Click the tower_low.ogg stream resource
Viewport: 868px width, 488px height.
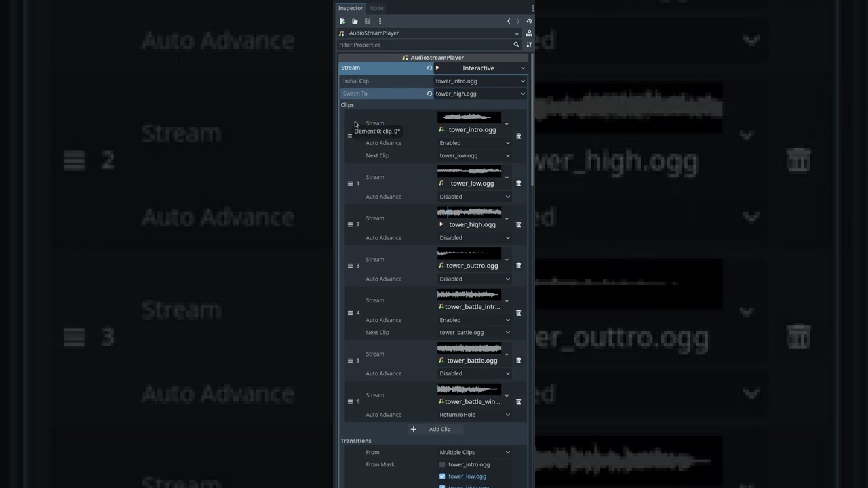point(469,183)
